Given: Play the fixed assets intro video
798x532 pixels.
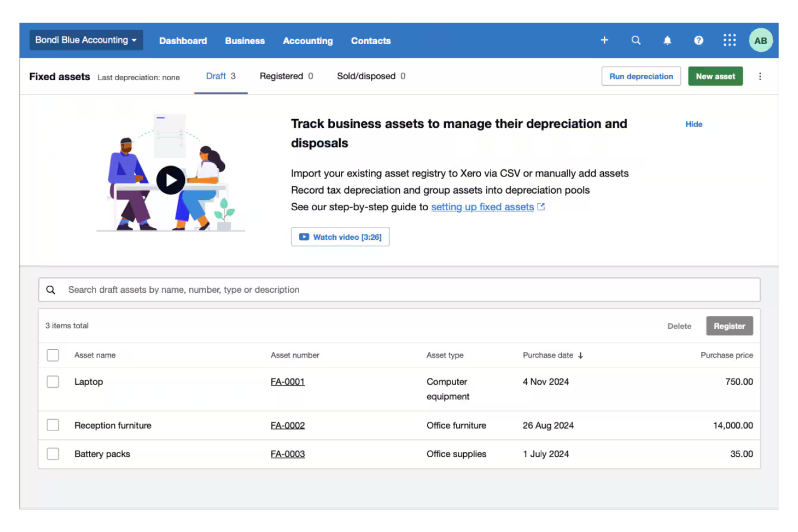Looking at the screenshot, I should point(171,180).
